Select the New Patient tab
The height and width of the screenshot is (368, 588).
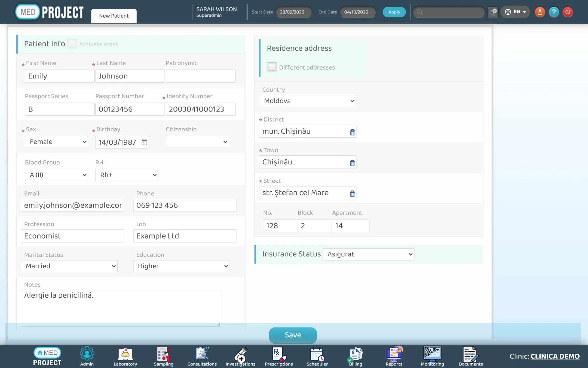point(114,16)
